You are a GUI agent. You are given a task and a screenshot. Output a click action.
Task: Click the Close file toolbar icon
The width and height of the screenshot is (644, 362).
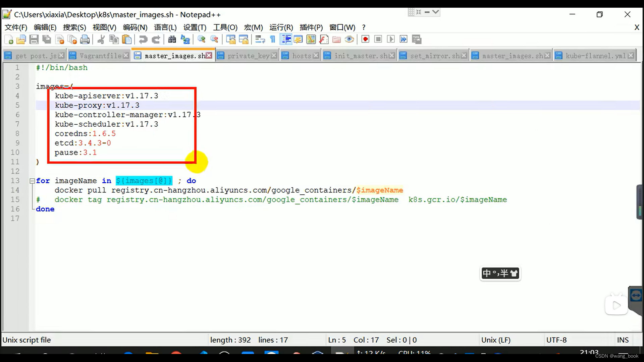tap(60, 40)
